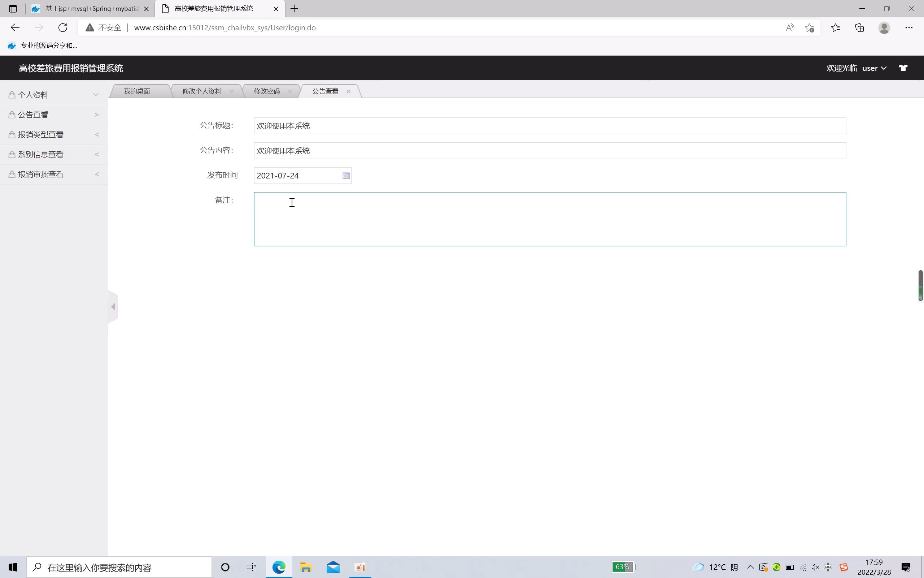This screenshot has height=578, width=924.
Task: Click the weather widget showing 12°C
Action: (715, 567)
